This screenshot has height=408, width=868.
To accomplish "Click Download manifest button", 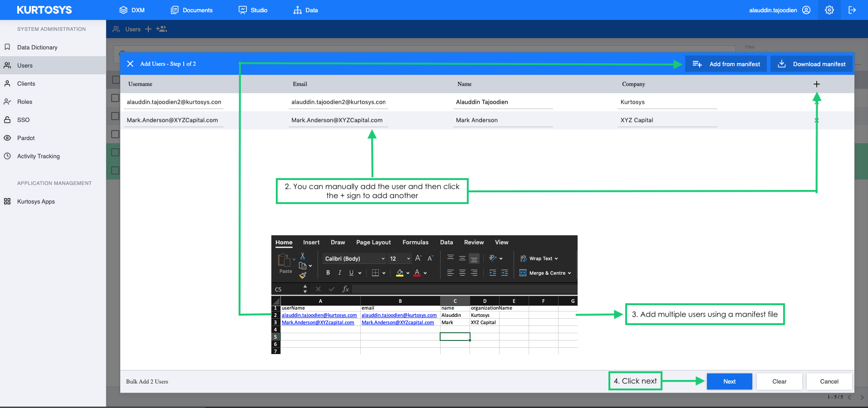I will 811,64.
